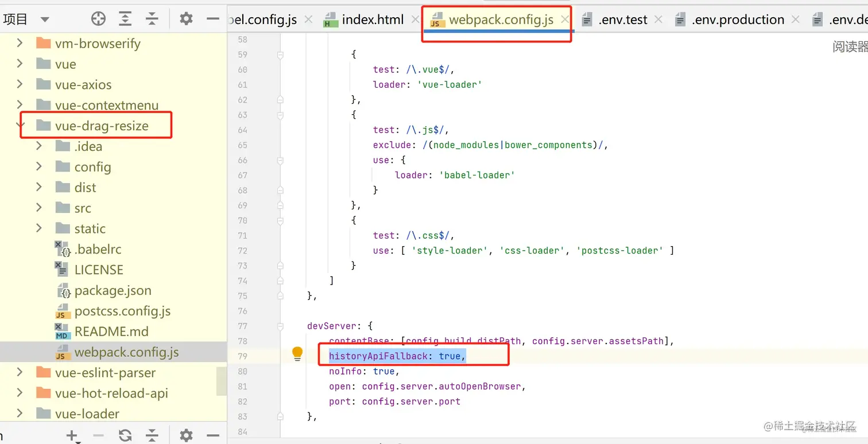This screenshot has width=868, height=444.
Task: Select the vue folder row
Action: coord(114,64)
